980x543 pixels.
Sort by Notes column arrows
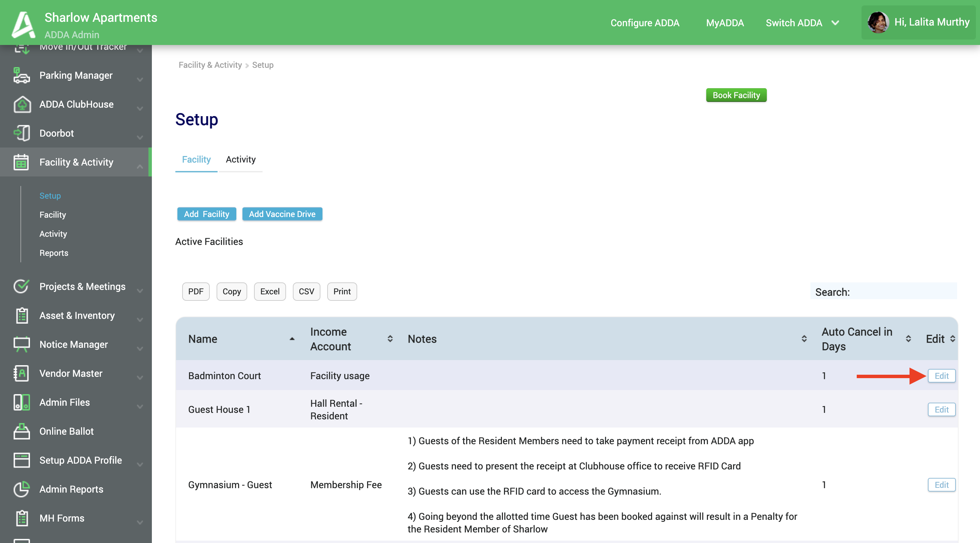point(804,339)
